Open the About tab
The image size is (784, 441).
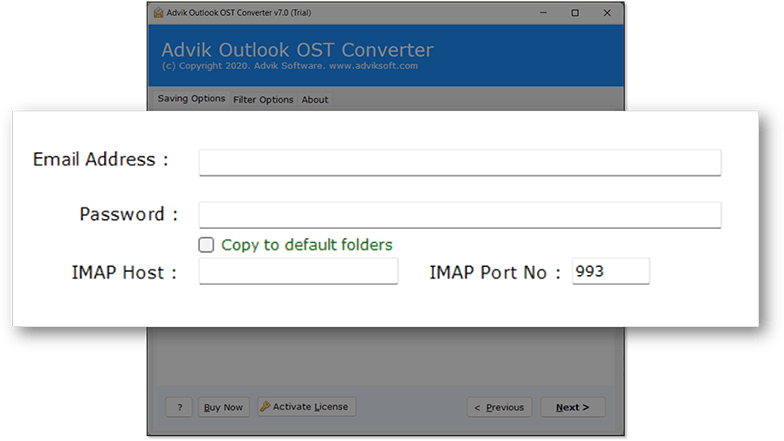point(315,100)
